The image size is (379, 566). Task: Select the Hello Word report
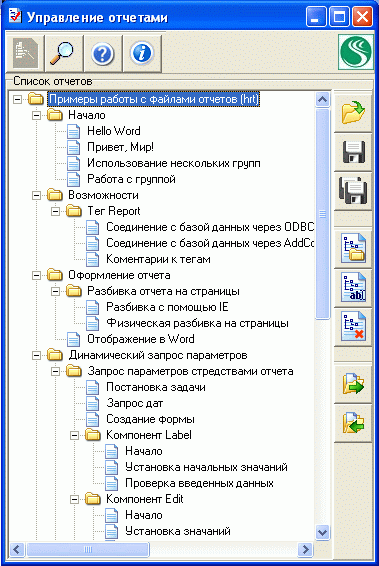[113, 131]
